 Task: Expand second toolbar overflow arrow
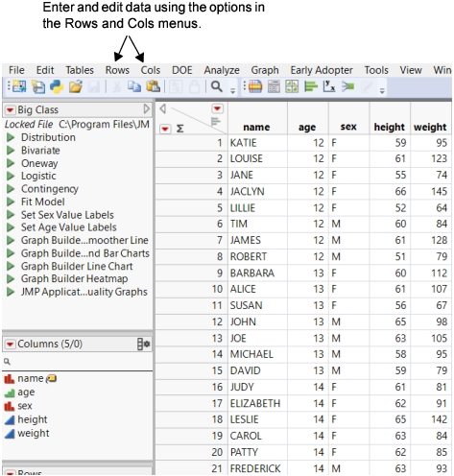tap(382, 91)
